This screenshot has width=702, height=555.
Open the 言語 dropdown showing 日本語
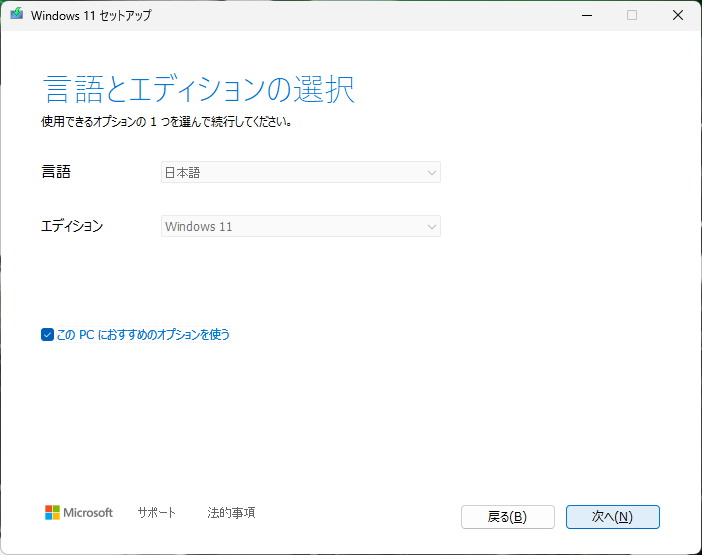click(x=300, y=172)
